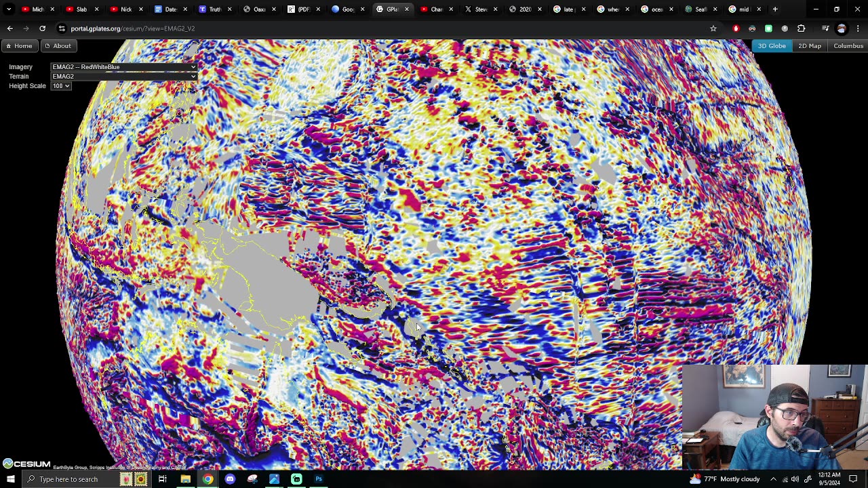Open the green square extension icon
This screenshot has height=488, width=868.
click(768, 28)
